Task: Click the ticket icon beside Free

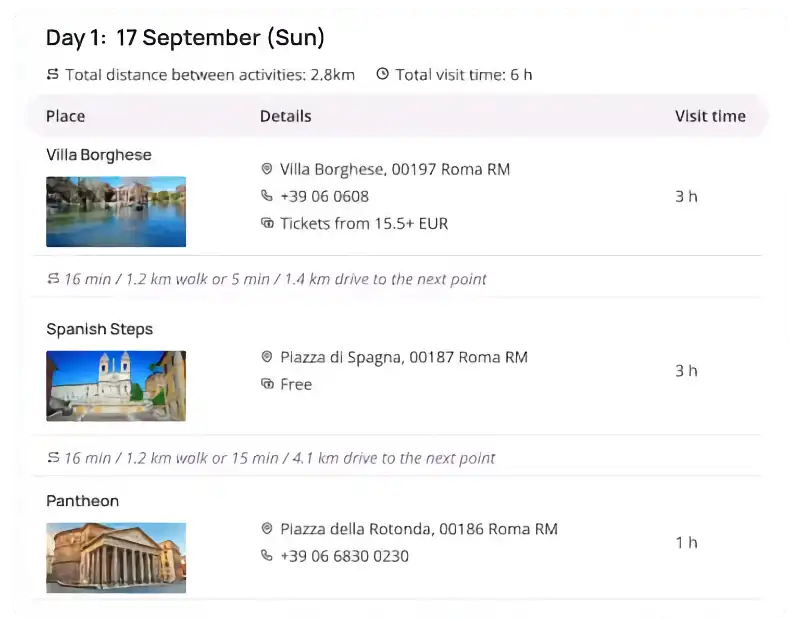Action: [267, 384]
